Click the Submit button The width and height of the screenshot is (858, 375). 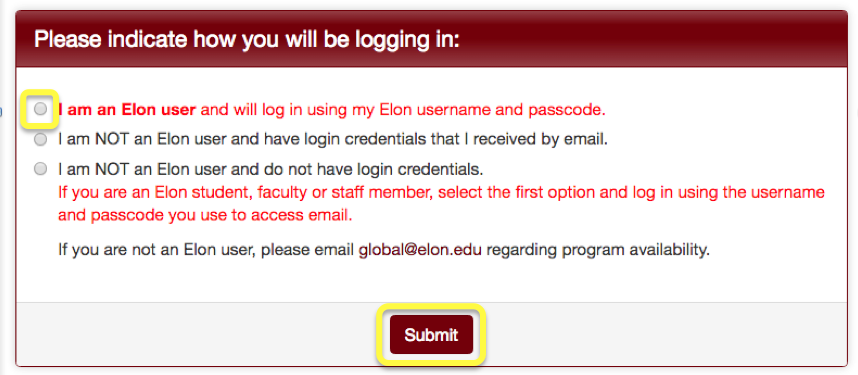[x=431, y=334]
